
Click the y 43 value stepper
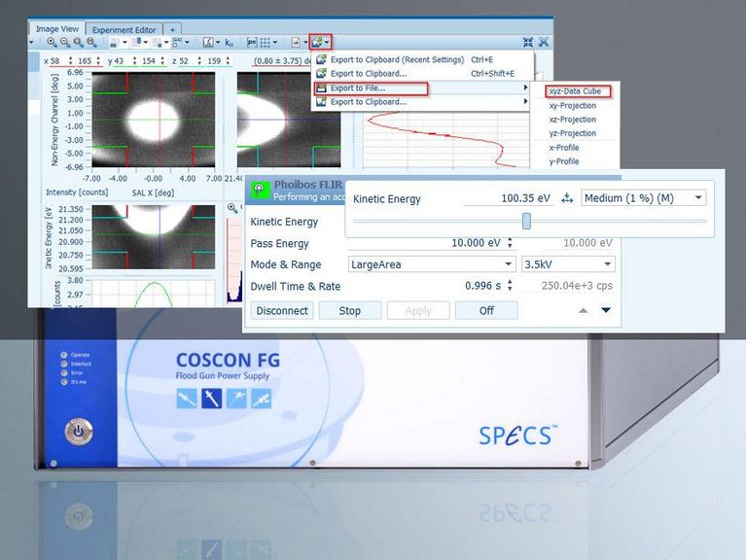[x=134, y=61]
